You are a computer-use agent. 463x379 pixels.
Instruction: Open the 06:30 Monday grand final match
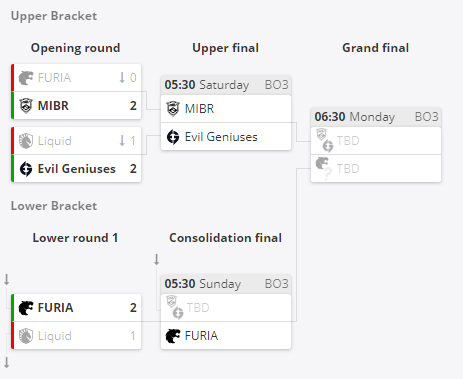pyautogui.click(x=376, y=117)
